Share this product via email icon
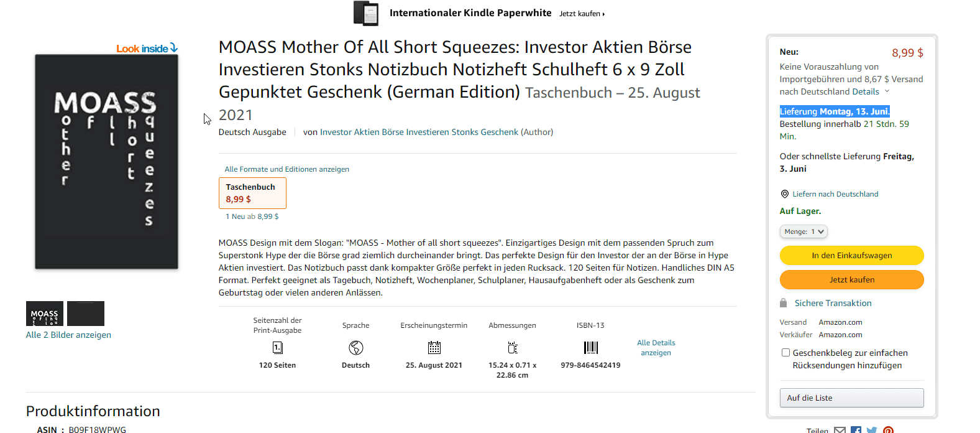Image resolution: width=980 pixels, height=433 pixels. click(840, 430)
